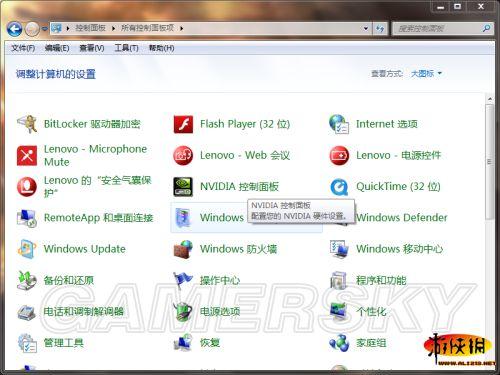Screen dimensions: 500x375
Task: Open the Phone and Modem icon
Action: pyautogui.click(x=27, y=312)
